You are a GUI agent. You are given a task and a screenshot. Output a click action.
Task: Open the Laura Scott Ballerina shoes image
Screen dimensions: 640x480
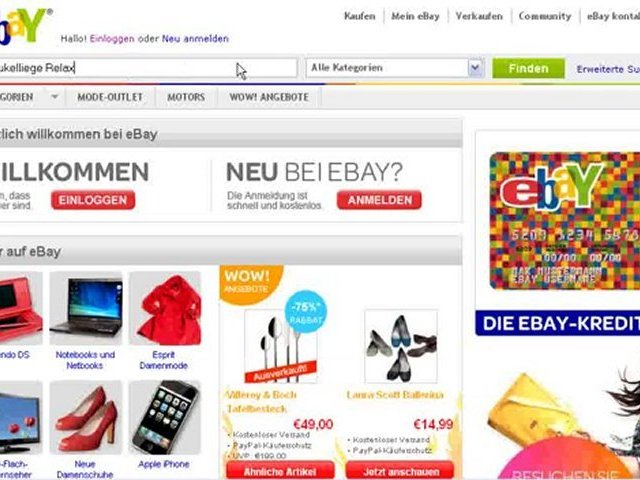401,346
